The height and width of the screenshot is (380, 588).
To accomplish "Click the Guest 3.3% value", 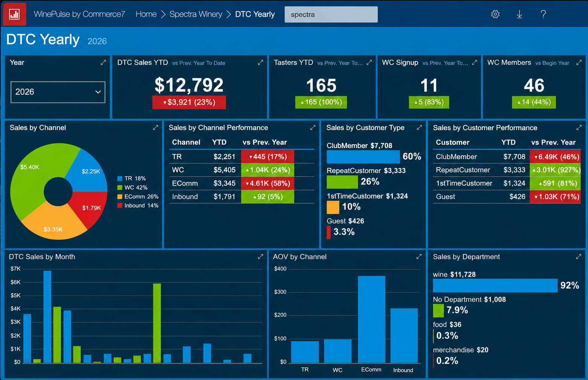I will [x=344, y=232].
